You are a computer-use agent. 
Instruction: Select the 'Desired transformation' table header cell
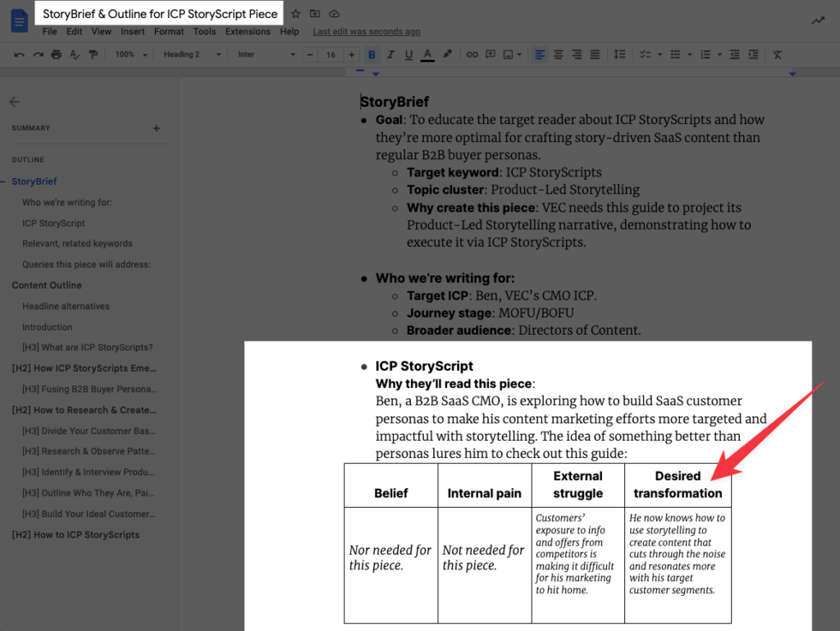(678, 485)
